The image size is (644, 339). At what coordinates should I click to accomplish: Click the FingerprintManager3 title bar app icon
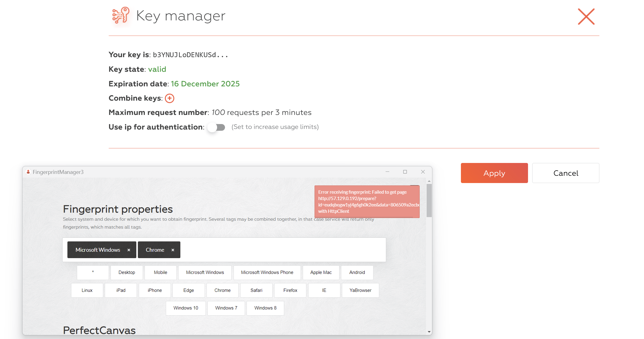28,172
